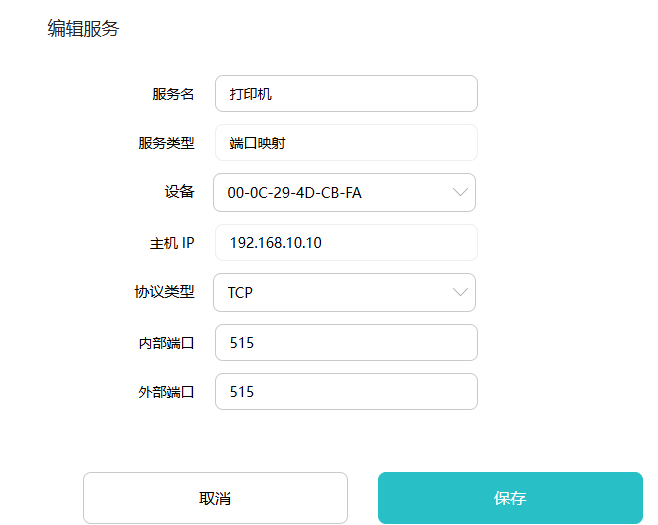Click the 内部端口 field label
Image resolution: width=658 pixels, height=525 pixels.
pos(166,342)
